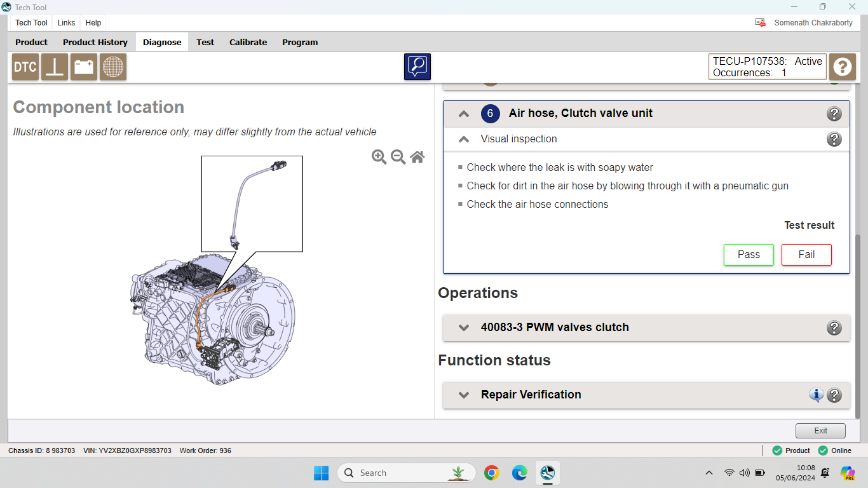Click the vertical scrollbar of the diagnosis panel
Viewport: 868px width, 488px height.
858,326
